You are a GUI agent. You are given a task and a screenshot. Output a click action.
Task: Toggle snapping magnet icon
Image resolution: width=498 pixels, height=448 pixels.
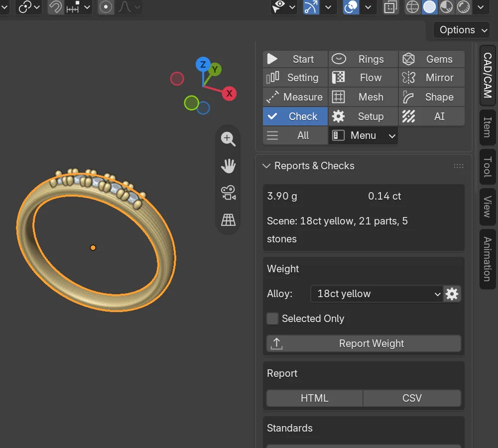pos(56,7)
